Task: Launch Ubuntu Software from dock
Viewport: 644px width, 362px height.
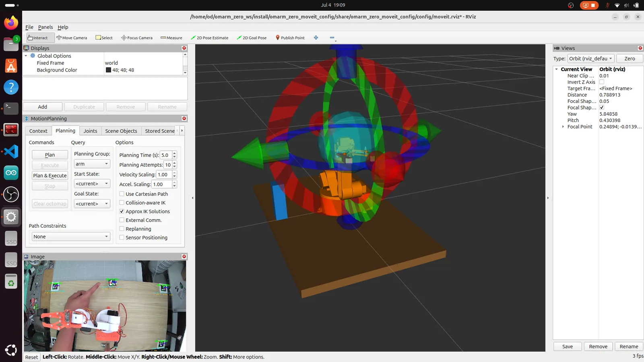Action: tap(11, 66)
